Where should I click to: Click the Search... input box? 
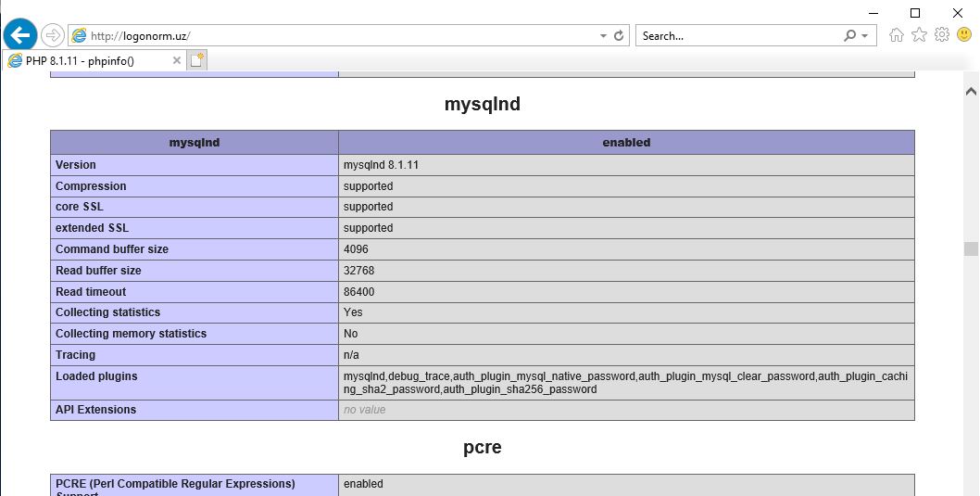tap(737, 35)
